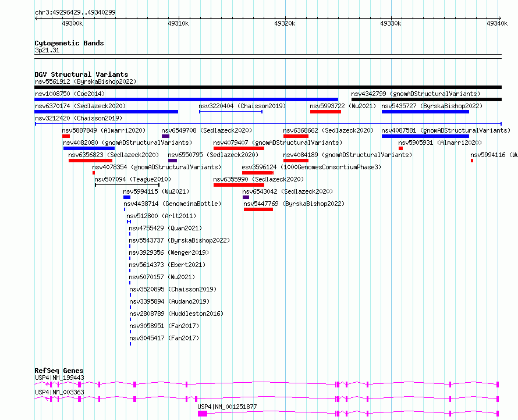Click nsv512800 (Arlt2011) label
518x420 pixels.
coord(161,216)
